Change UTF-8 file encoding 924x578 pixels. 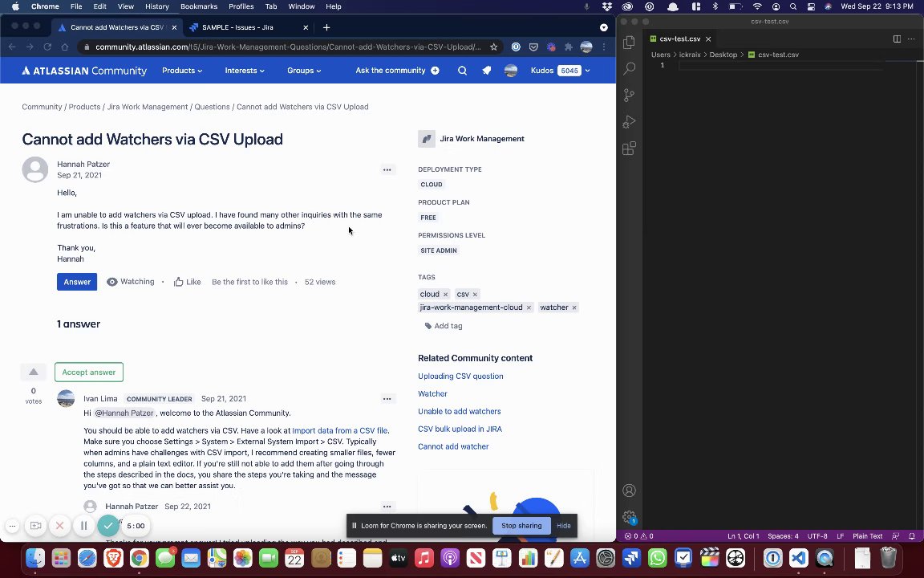pos(817,536)
